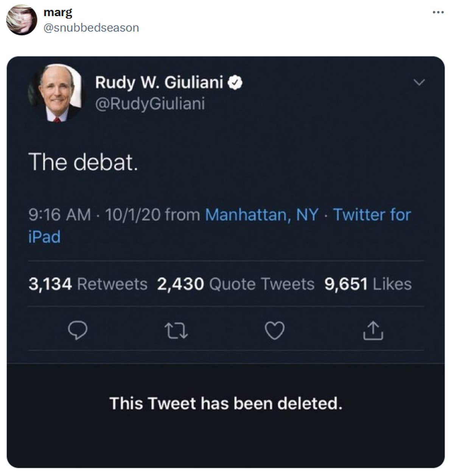Click marg's profile avatar
The image size is (454, 476).
coord(21,20)
